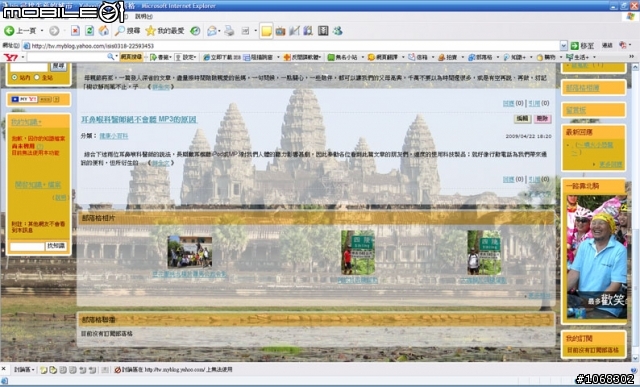The image size is (640, 387).
Task: Open the History clock icon
Action: (196, 31)
